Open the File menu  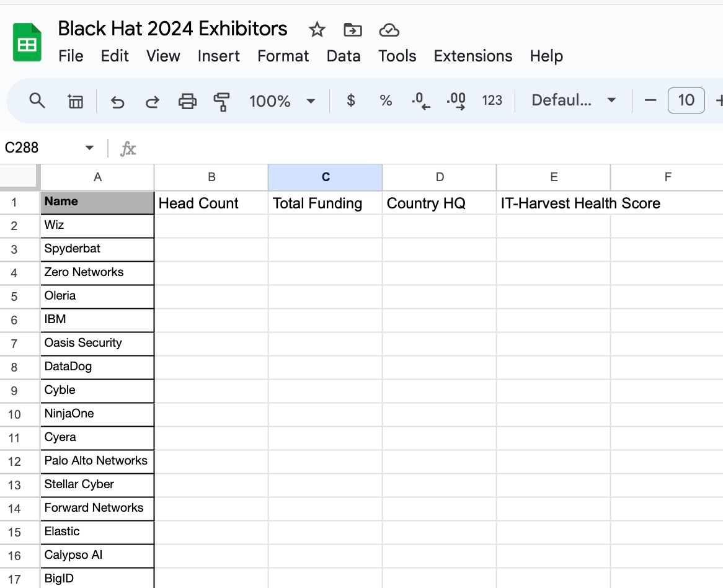(x=71, y=56)
